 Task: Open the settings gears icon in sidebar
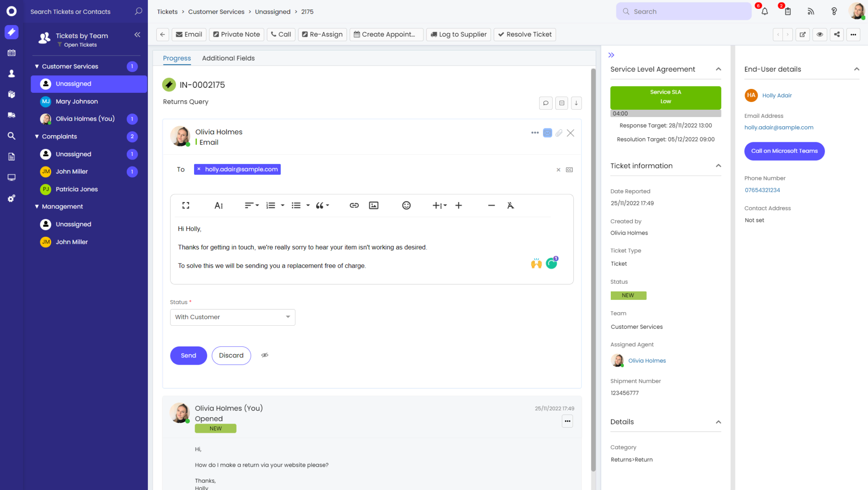click(x=11, y=198)
